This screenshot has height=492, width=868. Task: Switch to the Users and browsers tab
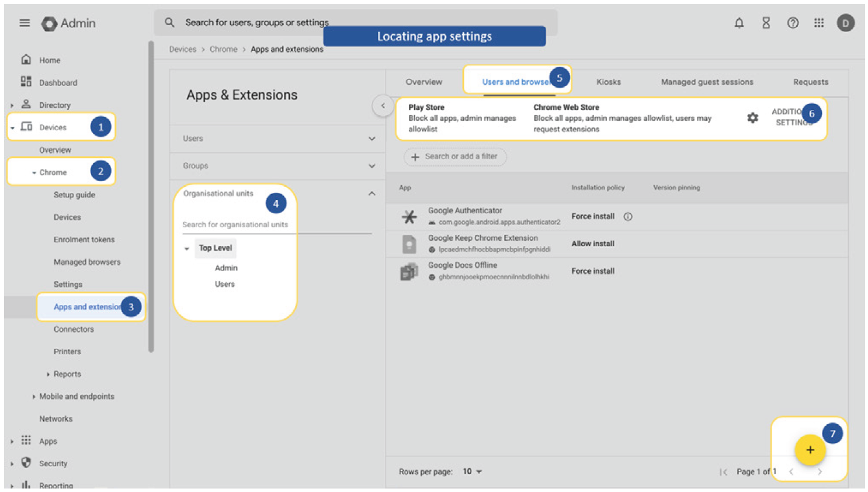[x=517, y=82]
